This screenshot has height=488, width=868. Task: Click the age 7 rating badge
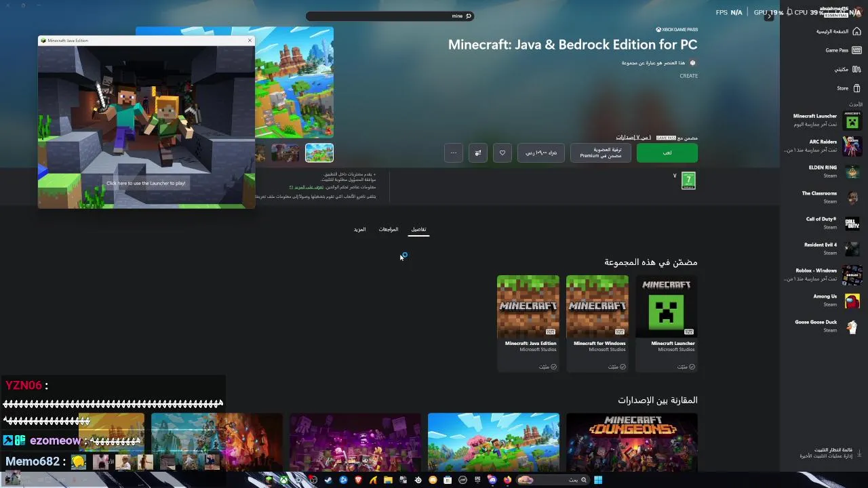click(x=688, y=180)
